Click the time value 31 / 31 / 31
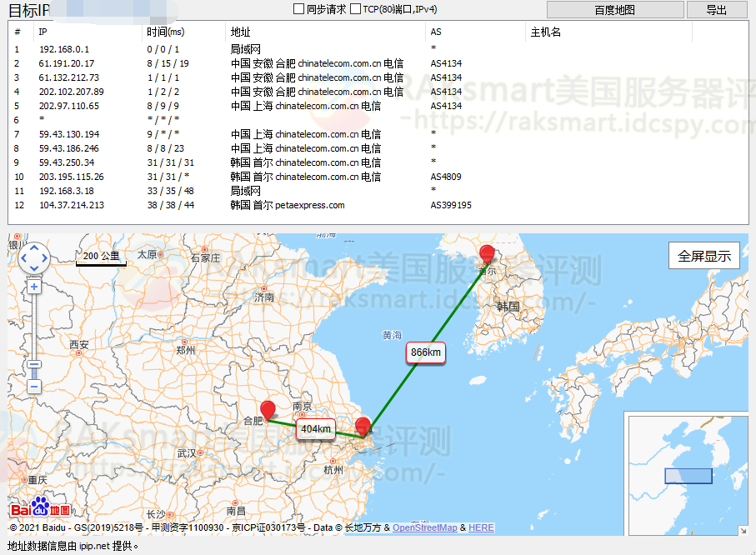 (171, 162)
